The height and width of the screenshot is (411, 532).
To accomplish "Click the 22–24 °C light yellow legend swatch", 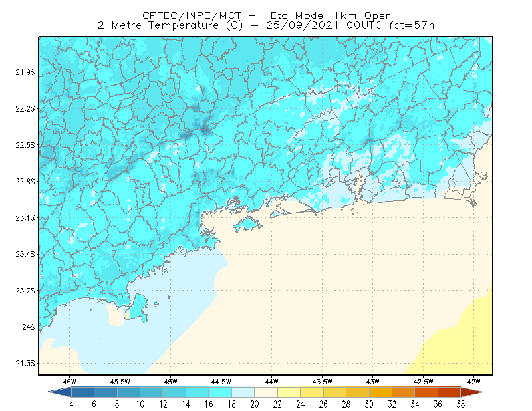I will tap(289, 392).
